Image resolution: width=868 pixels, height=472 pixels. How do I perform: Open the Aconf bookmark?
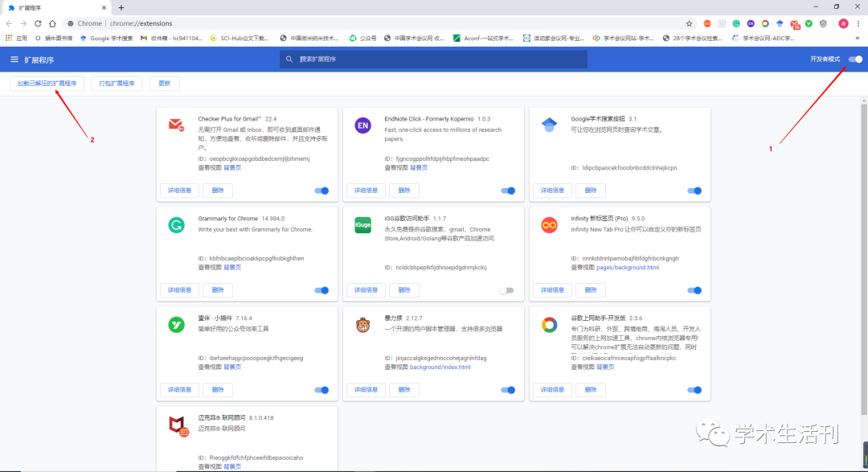pos(483,39)
